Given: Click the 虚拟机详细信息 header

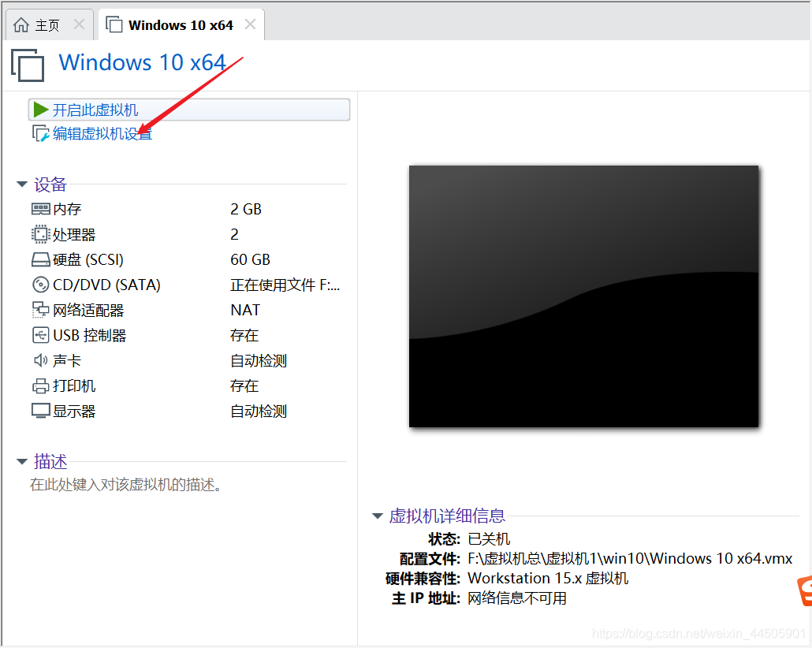Looking at the screenshot, I should point(447,516).
